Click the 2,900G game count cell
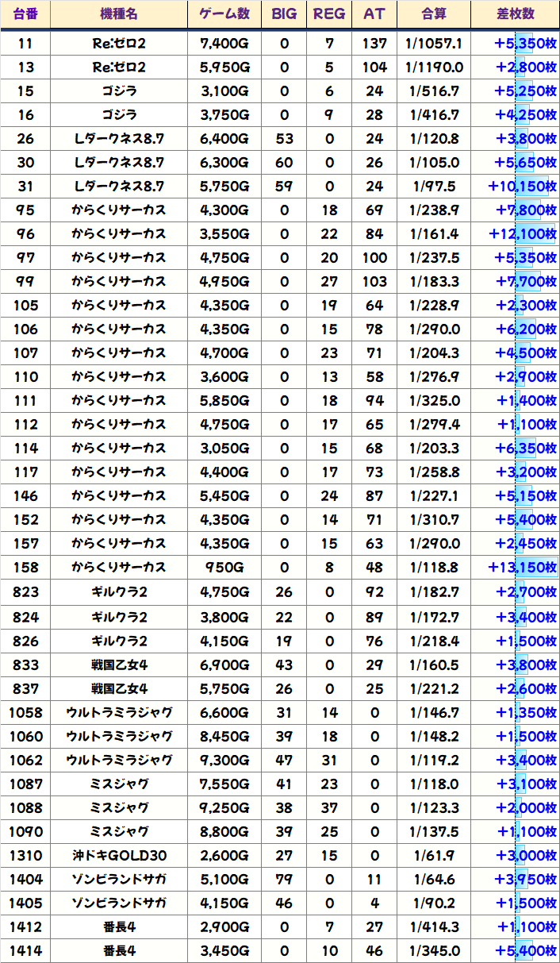 pos(225,926)
